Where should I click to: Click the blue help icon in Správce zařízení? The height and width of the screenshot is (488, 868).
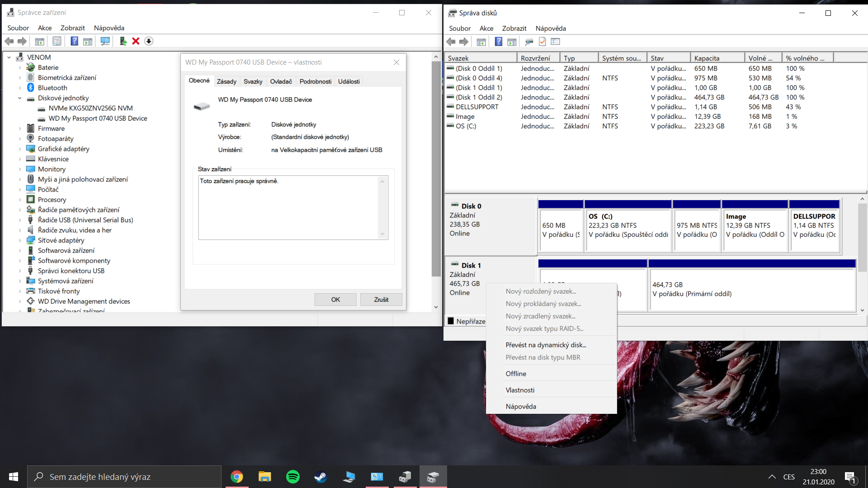tap(74, 41)
